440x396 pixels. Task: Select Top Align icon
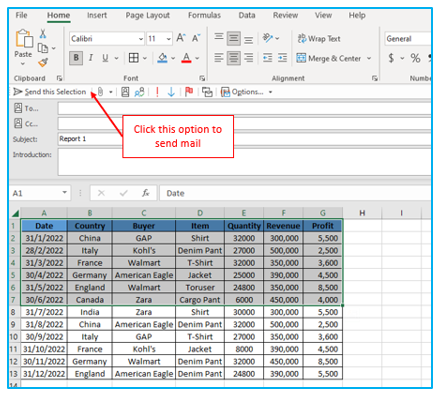pos(219,37)
